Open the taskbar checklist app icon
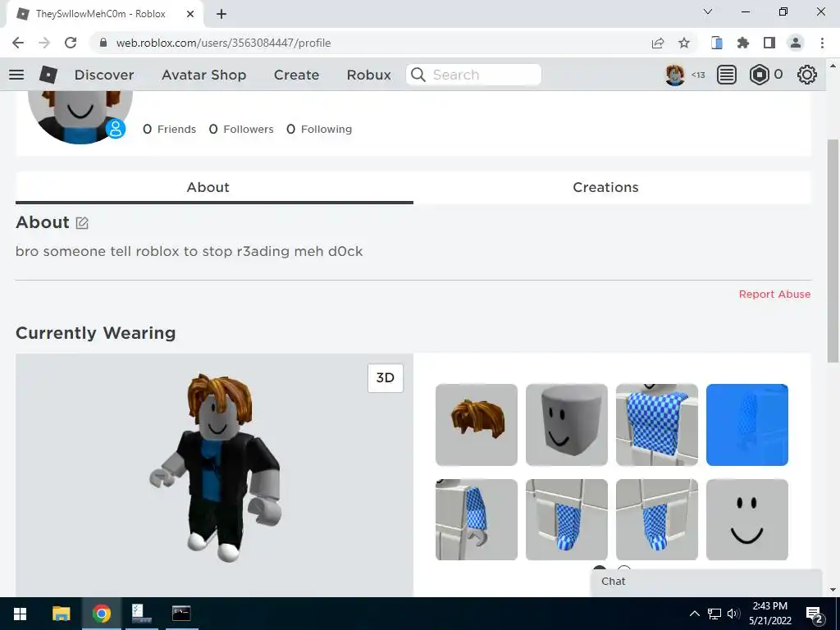Screen dimensions: 840x630 click(141, 614)
